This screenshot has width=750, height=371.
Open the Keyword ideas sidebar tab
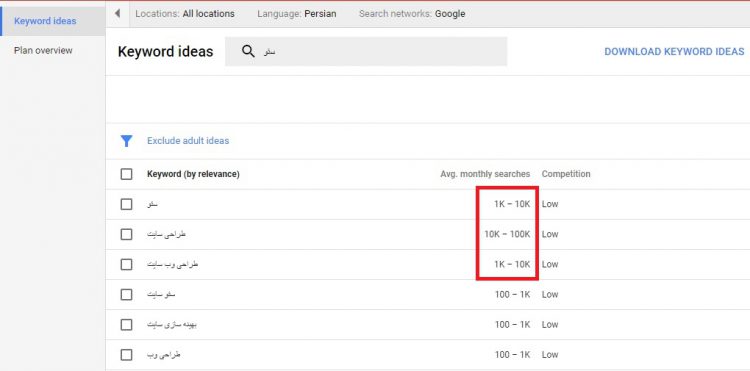(53, 21)
